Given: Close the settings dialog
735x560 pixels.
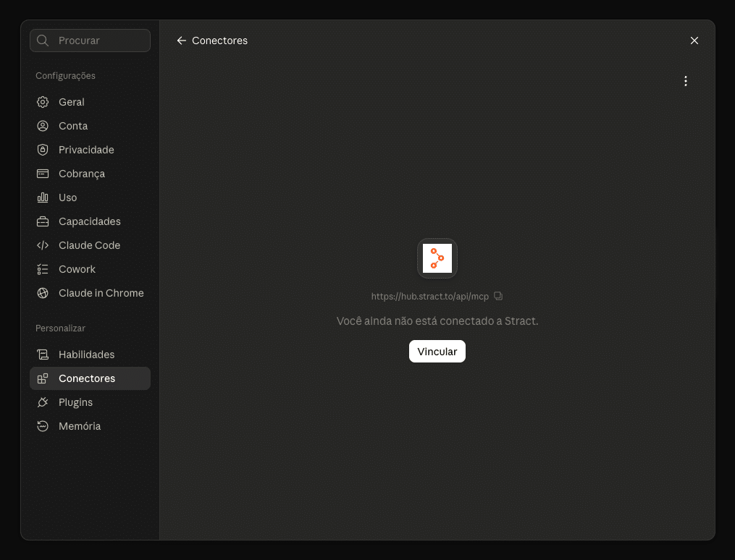Looking at the screenshot, I should pos(694,41).
